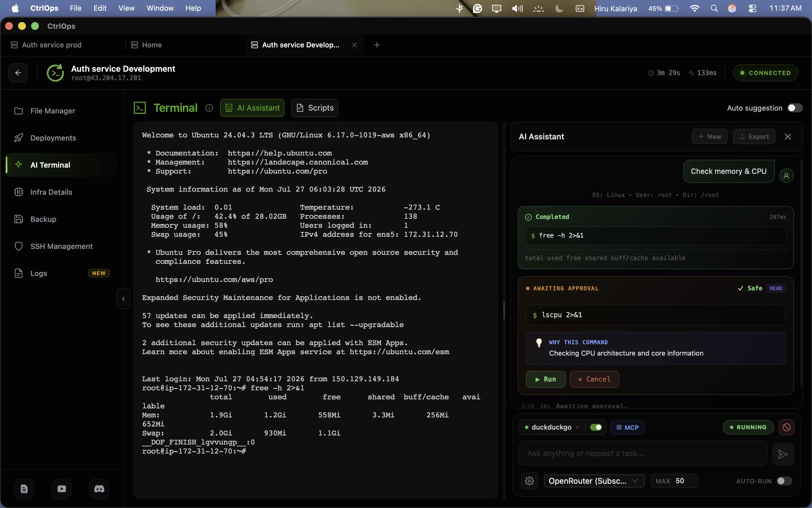
Task: Open the Window menu
Action: (x=160, y=8)
